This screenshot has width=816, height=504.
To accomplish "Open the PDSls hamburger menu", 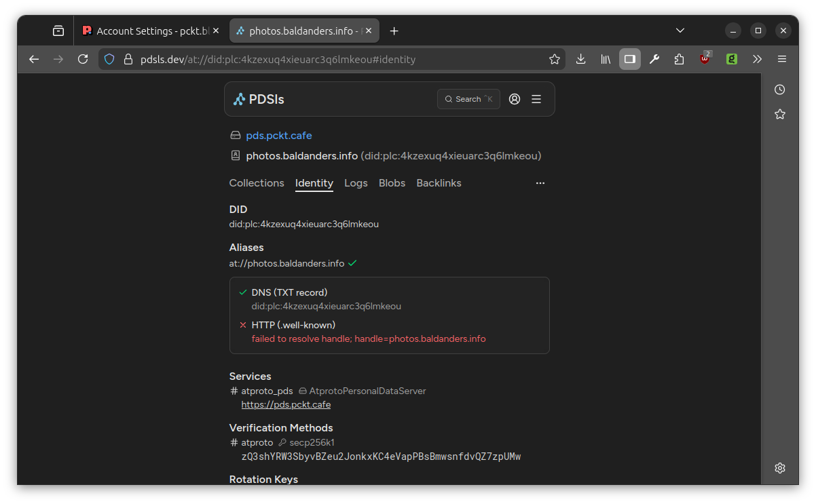I will 536,99.
